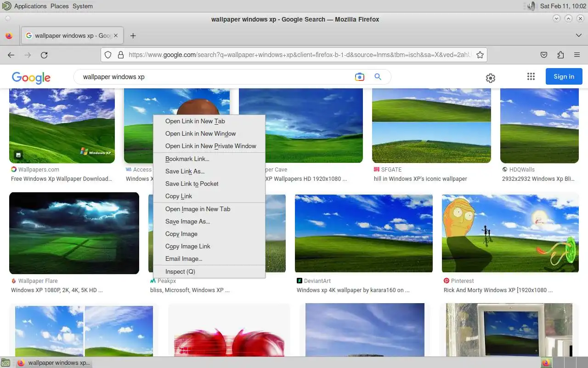Image resolution: width=588 pixels, height=368 pixels.
Task: Click the Pinterest source label
Action: [x=463, y=281]
